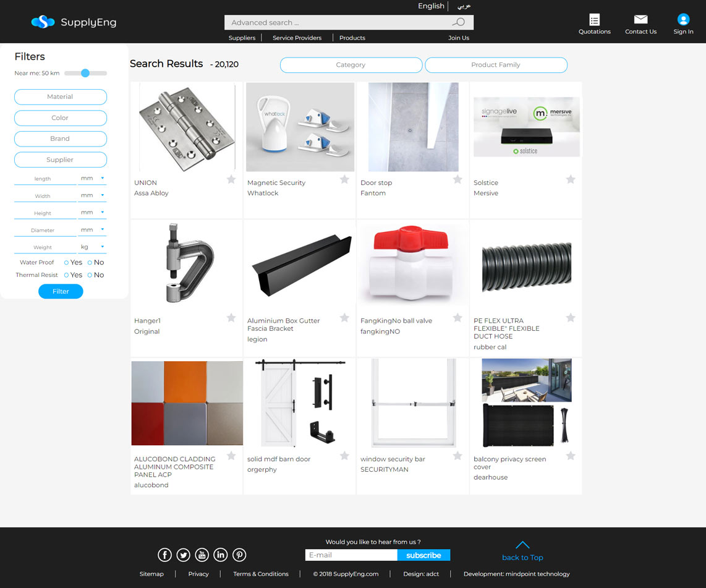
Task: Expand the Category dropdown
Action: [x=351, y=65]
